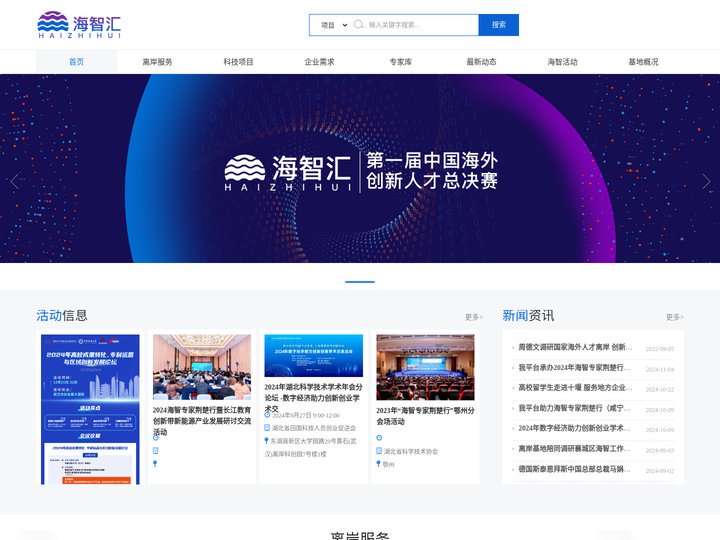Open news 离岸基地陪同调研襄城区海智工作
The height and width of the screenshot is (540, 720).
[574, 448]
